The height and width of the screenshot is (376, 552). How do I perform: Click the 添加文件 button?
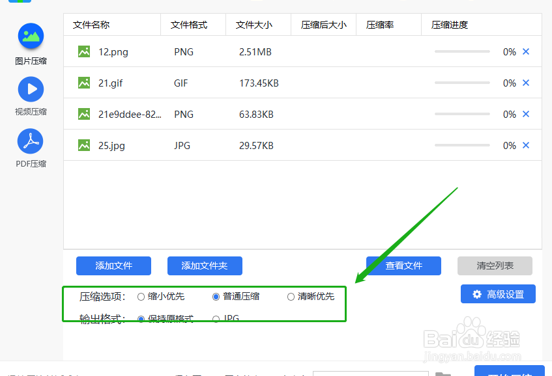click(x=113, y=266)
